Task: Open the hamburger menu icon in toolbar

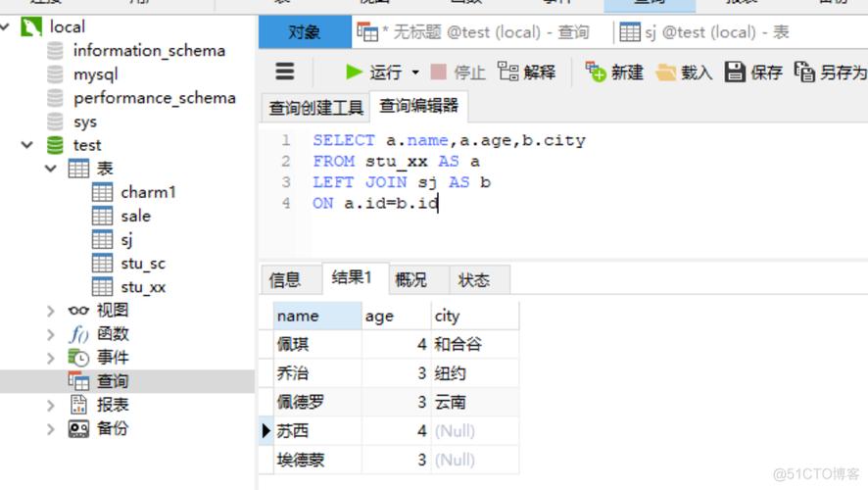Action: point(284,72)
